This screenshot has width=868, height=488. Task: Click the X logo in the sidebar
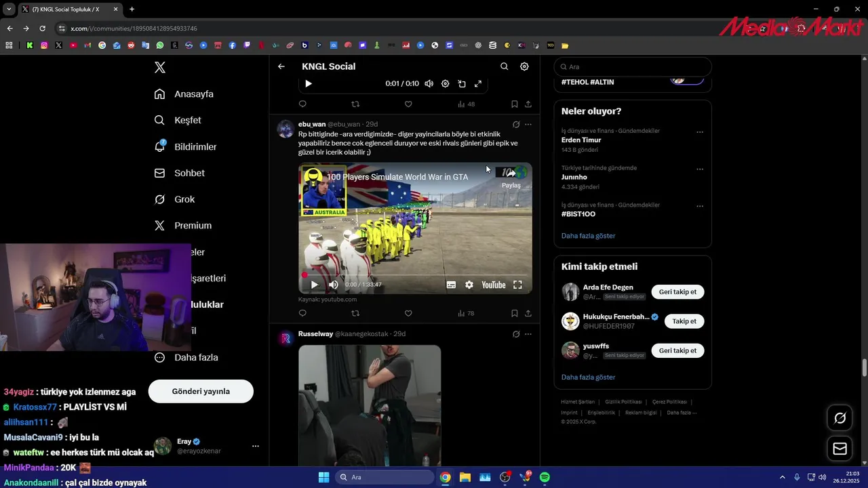tap(159, 67)
